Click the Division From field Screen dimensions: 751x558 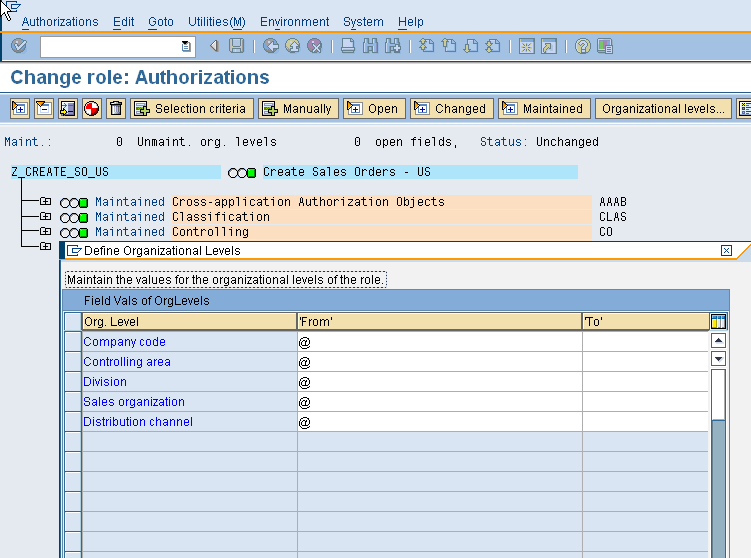[440, 382]
